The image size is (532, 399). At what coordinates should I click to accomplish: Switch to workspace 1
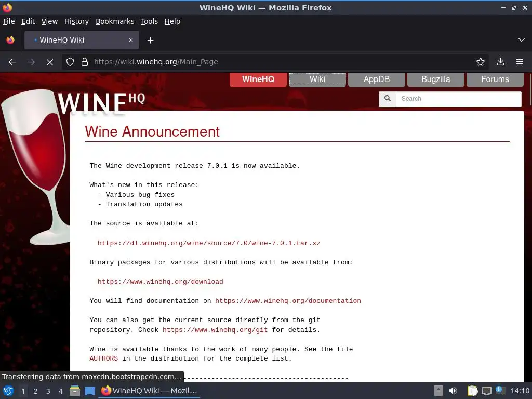(x=23, y=391)
